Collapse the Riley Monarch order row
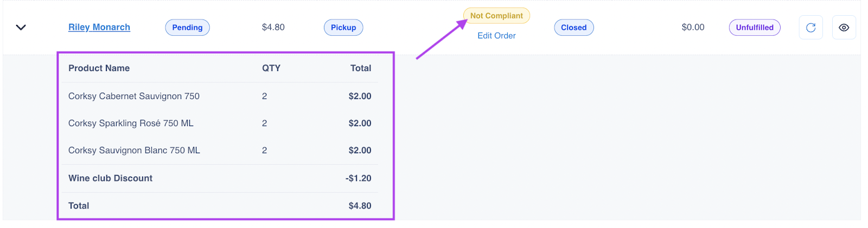The height and width of the screenshot is (228, 868). (21, 27)
